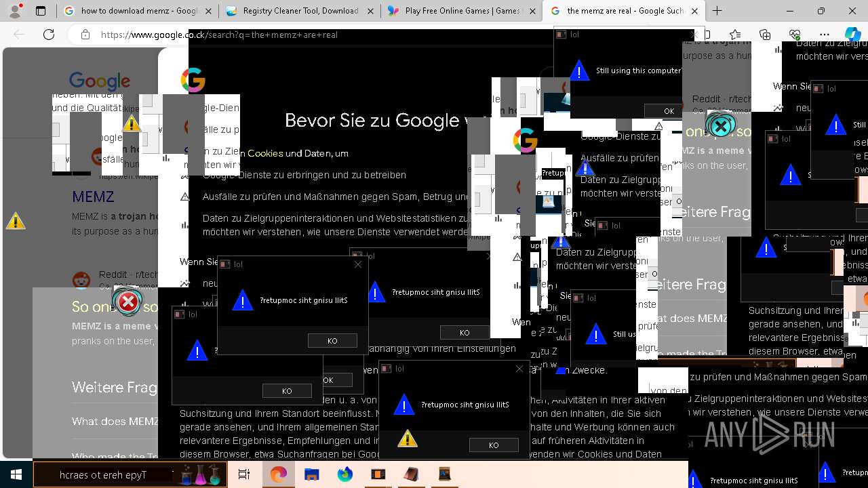The height and width of the screenshot is (488, 868).
Task: Close the 'how to download memz' tab
Action: [208, 11]
